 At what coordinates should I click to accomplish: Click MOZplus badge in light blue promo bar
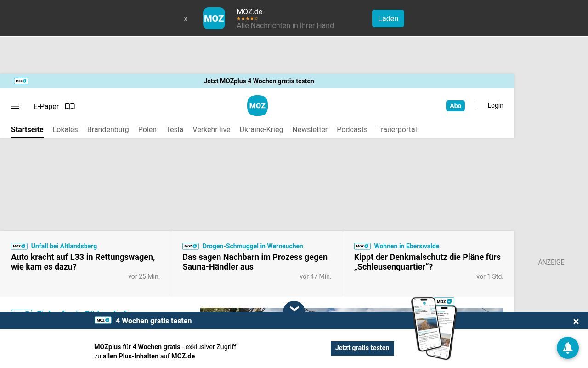21,81
